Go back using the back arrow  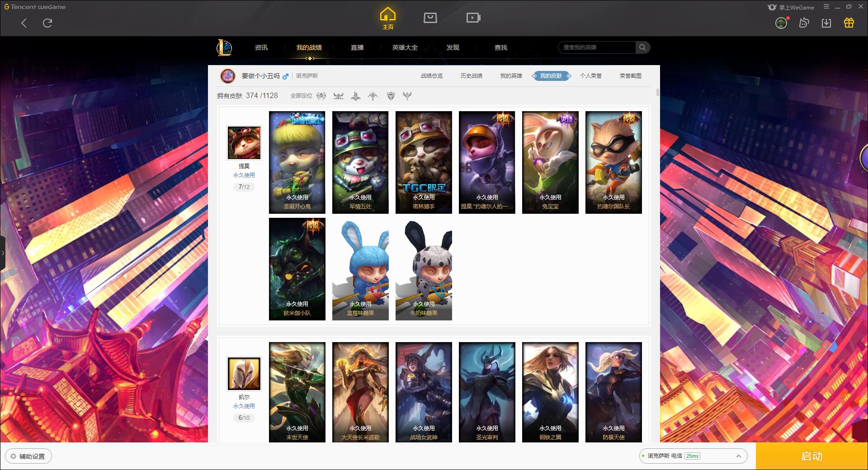tap(24, 23)
